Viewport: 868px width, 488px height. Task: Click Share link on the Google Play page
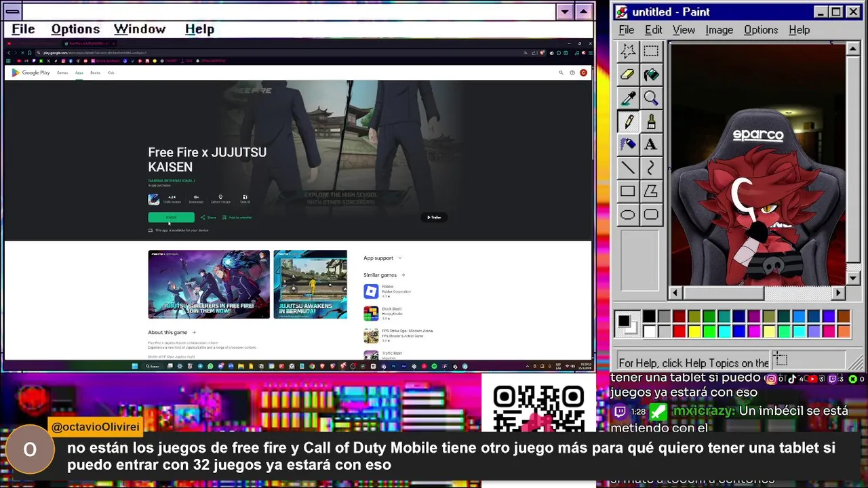[208, 218]
